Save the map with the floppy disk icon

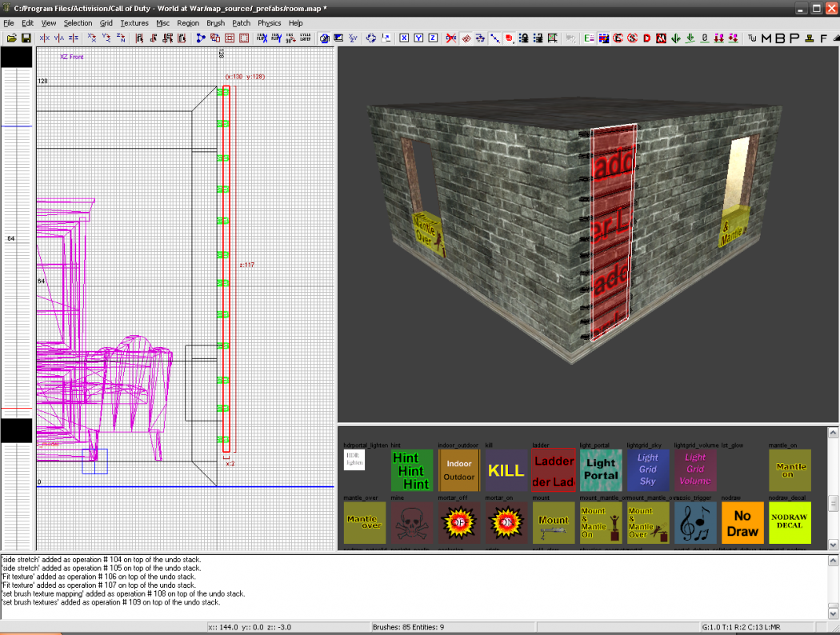[x=26, y=38]
